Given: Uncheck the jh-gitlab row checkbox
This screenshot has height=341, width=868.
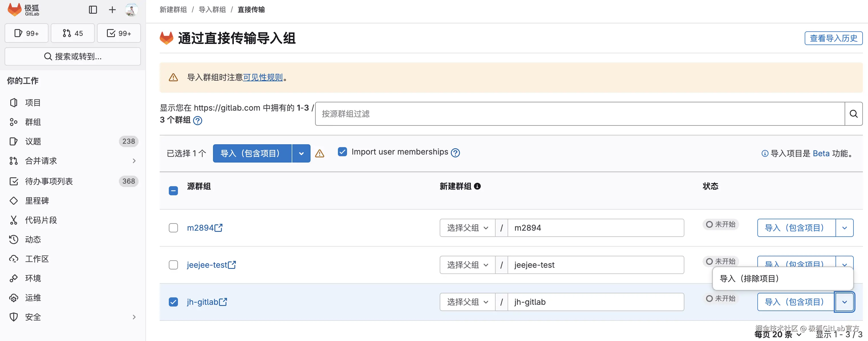Looking at the screenshot, I should click(173, 302).
